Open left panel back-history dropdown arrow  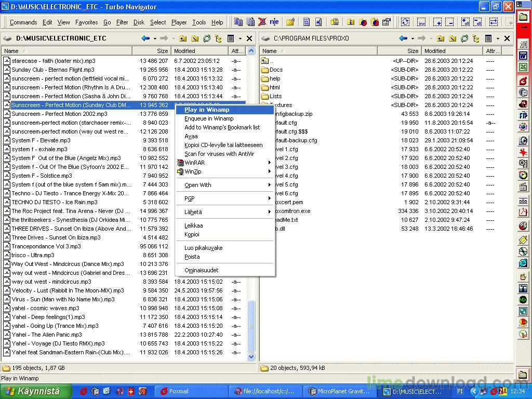coord(155,38)
